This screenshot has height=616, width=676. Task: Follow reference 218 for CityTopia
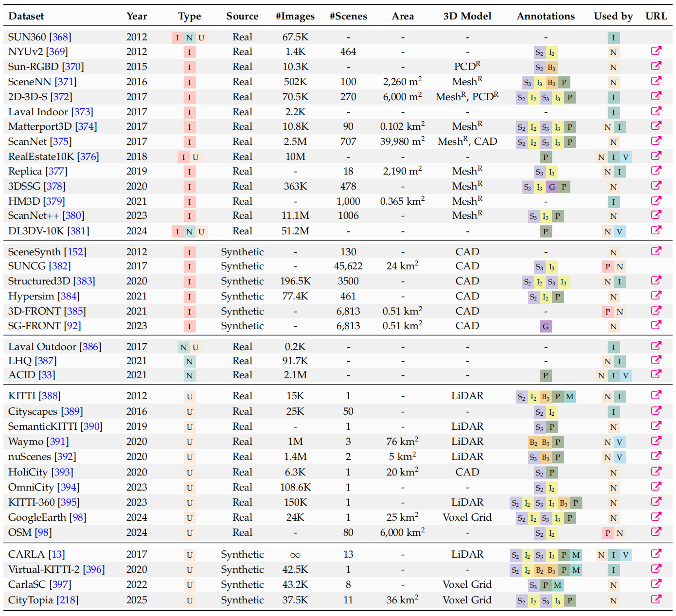click(x=68, y=600)
